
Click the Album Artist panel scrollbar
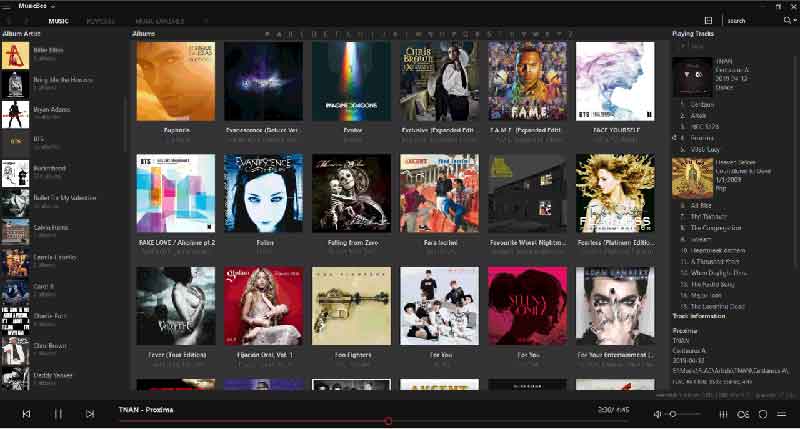[126, 125]
